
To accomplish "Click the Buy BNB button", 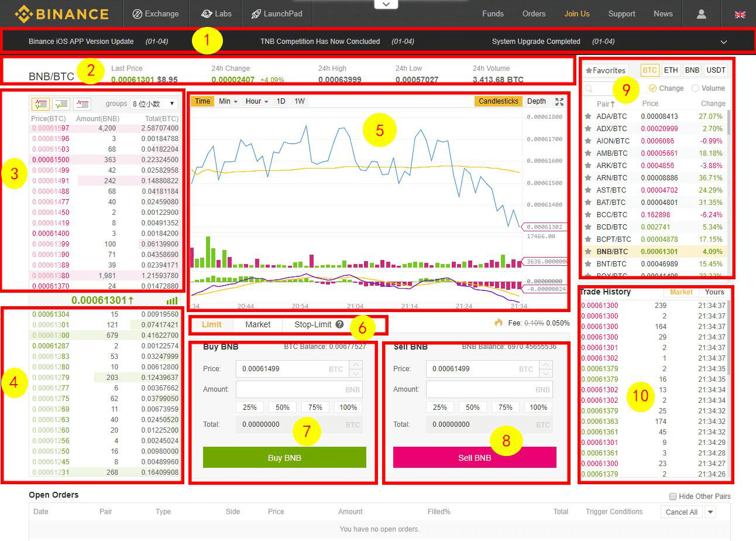I will pos(284,458).
